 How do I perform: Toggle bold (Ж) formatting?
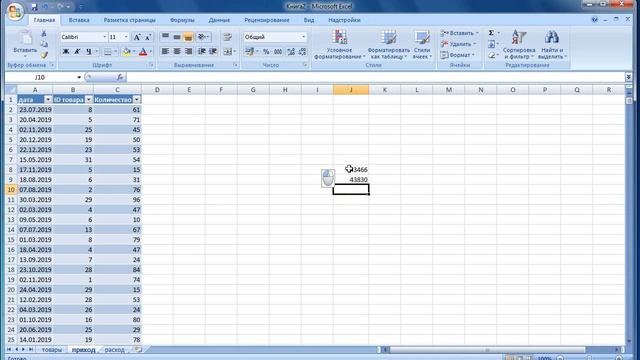(x=66, y=52)
